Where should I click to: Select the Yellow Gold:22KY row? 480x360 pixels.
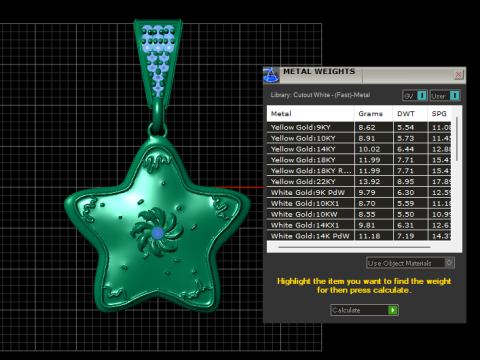359,182
